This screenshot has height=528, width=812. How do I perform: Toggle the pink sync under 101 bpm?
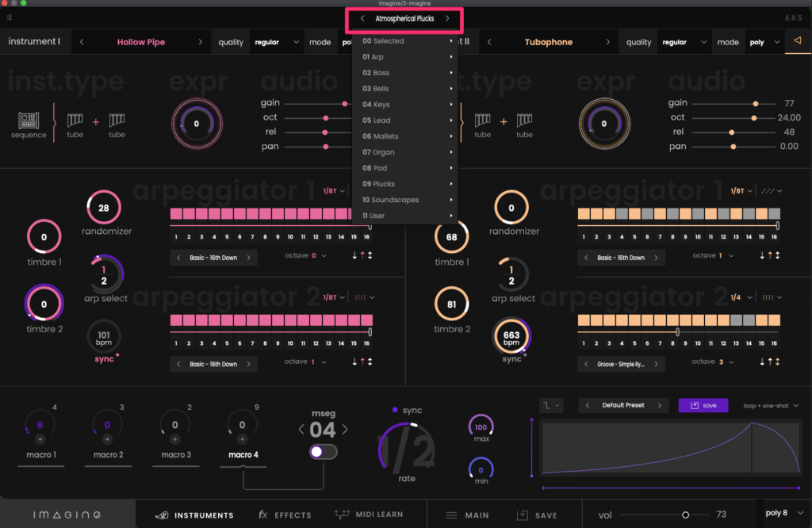point(103,358)
